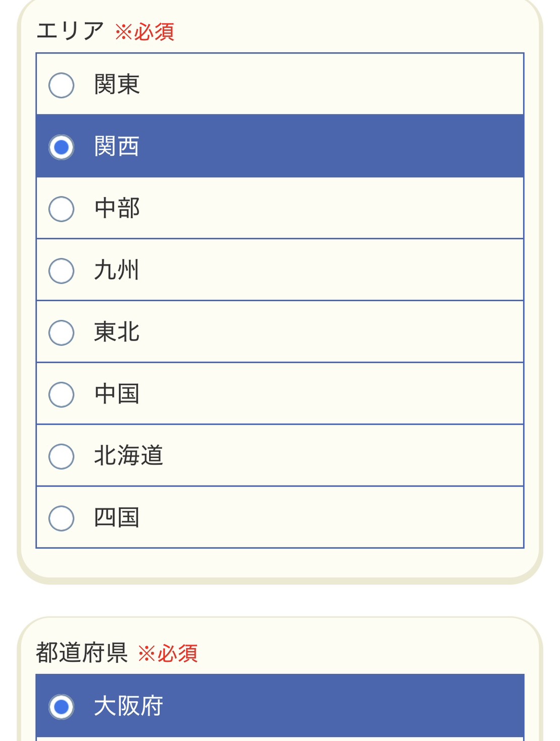Click the 関西 label text
Image resolution: width=560 pixels, height=741 pixels.
pos(117,147)
